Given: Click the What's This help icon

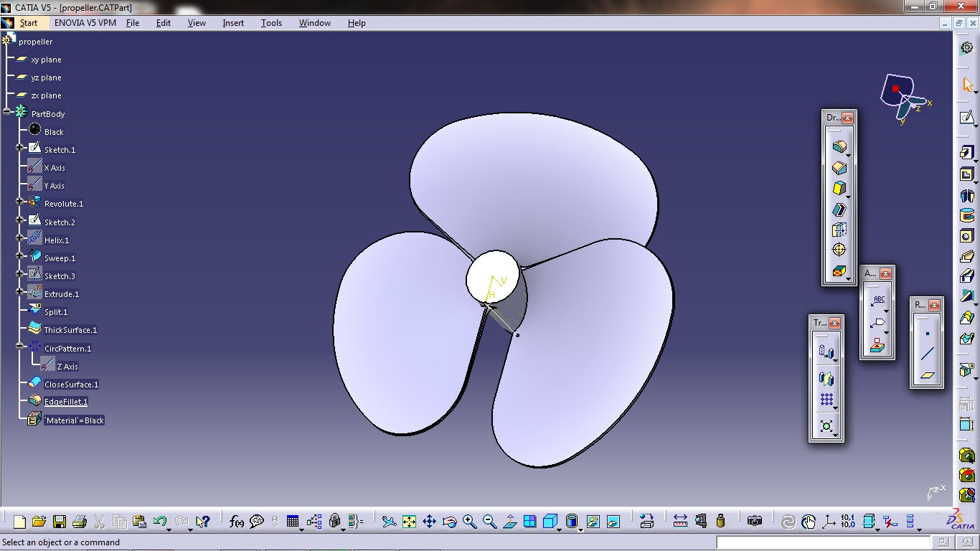Looking at the screenshot, I should coord(202,522).
